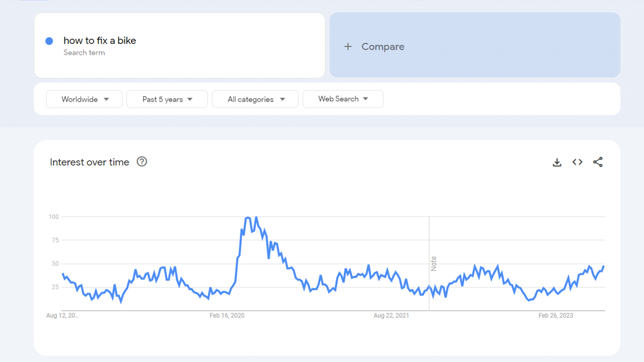Click the blue dot next to search term
644x362 pixels.
(49, 41)
